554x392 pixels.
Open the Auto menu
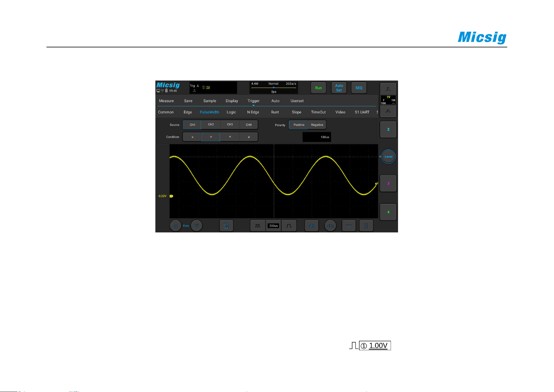click(276, 101)
